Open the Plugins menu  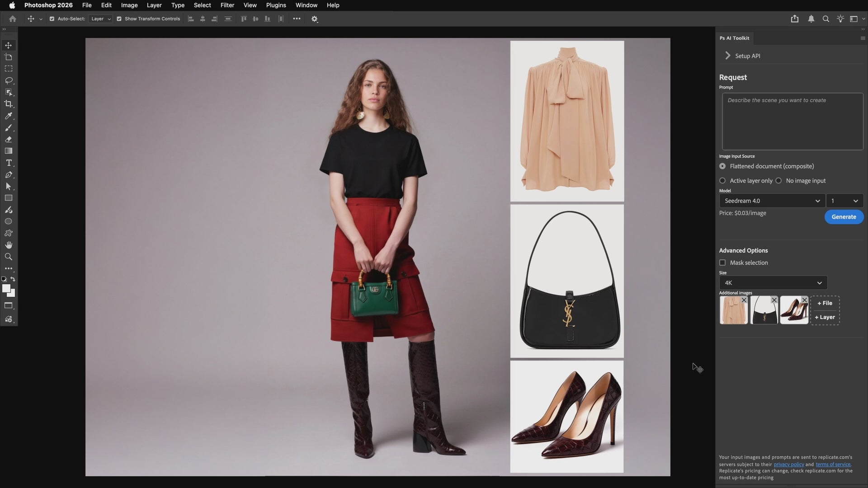[x=276, y=5]
